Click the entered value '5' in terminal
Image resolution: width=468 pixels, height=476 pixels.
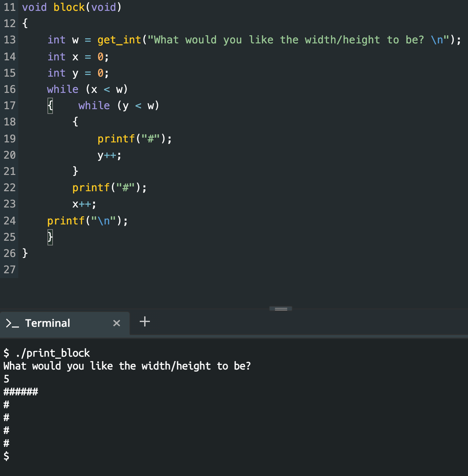(x=6, y=379)
